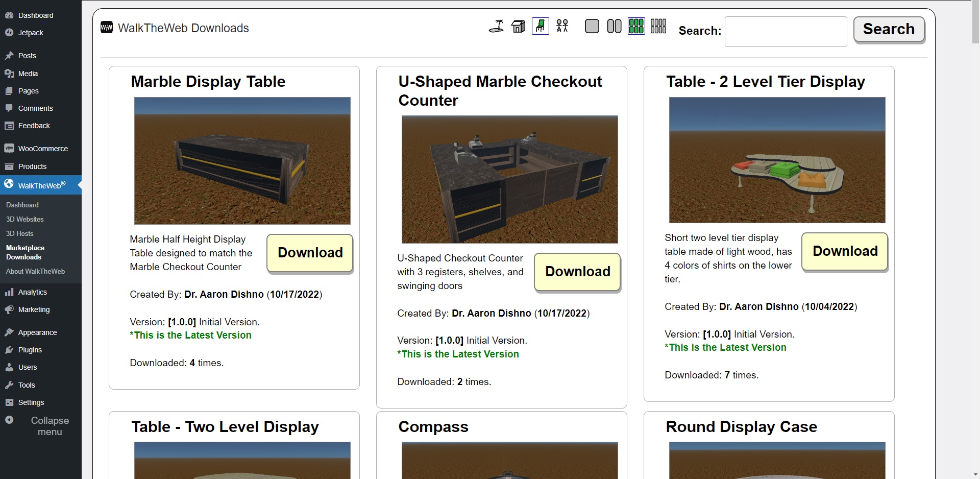This screenshot has width=980, height=479.
Task: Open the 3D Hosts submenu item
Action: pyautogui.click(x=20, y=233)
